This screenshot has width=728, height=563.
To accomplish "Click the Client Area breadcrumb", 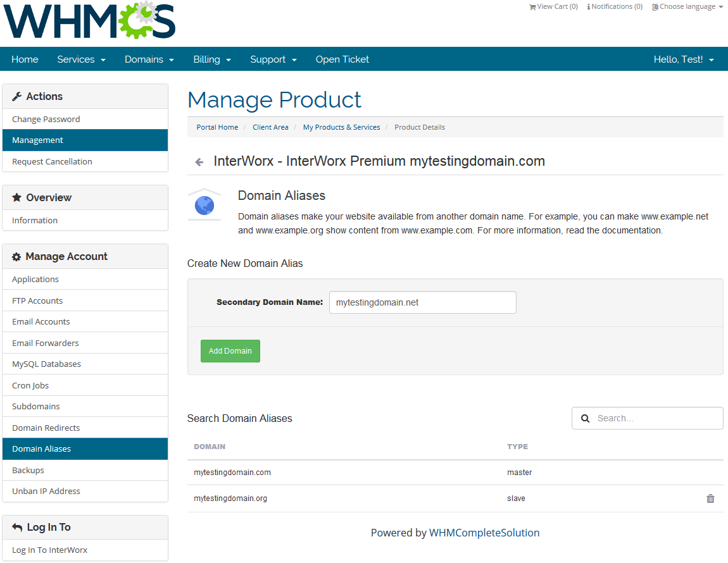I will pyautogui.click(x=270, y=127).
